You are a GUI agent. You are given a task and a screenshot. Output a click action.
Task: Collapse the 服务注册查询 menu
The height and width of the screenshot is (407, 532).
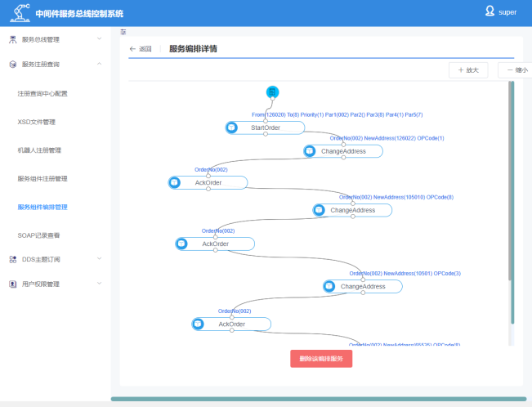coord(99,64)
